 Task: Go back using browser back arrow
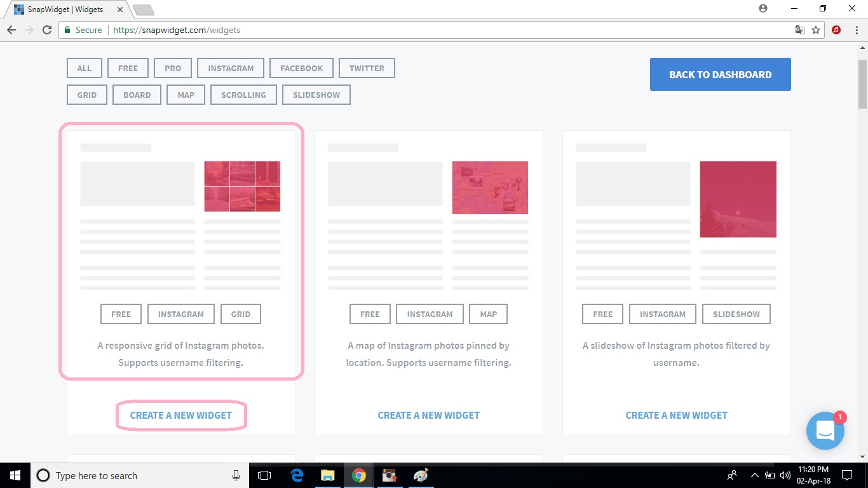tap(11, 30)
